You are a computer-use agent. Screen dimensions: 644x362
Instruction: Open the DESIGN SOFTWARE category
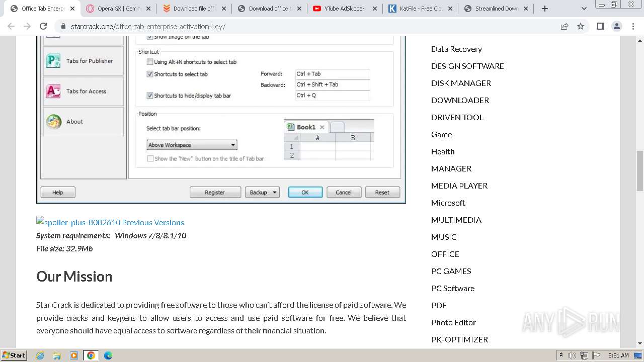[467, 66]
